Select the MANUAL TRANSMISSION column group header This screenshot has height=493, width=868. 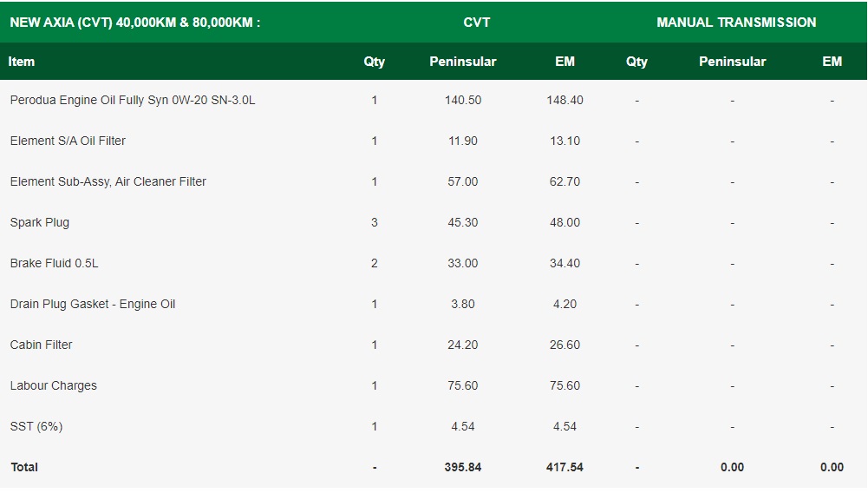(736, 23)
